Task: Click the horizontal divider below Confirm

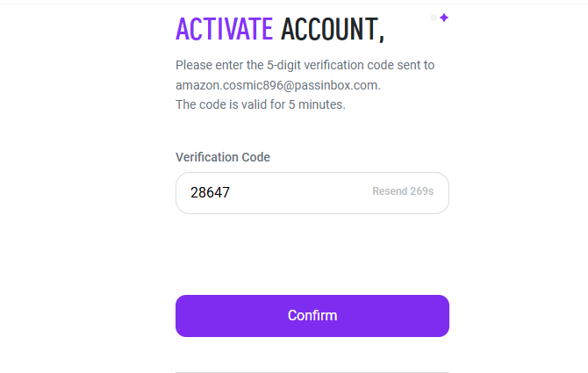Action: (312, 372)
